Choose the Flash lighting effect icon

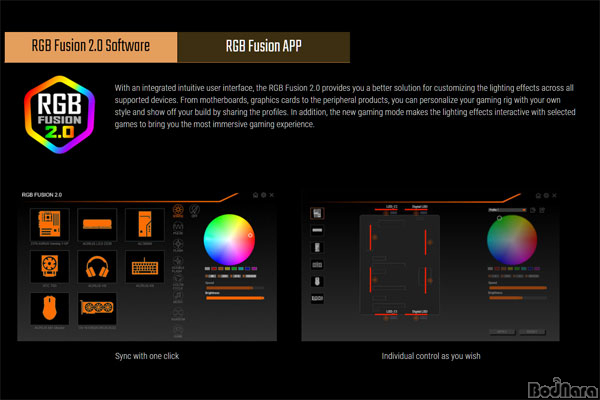(x=178, y=245)
